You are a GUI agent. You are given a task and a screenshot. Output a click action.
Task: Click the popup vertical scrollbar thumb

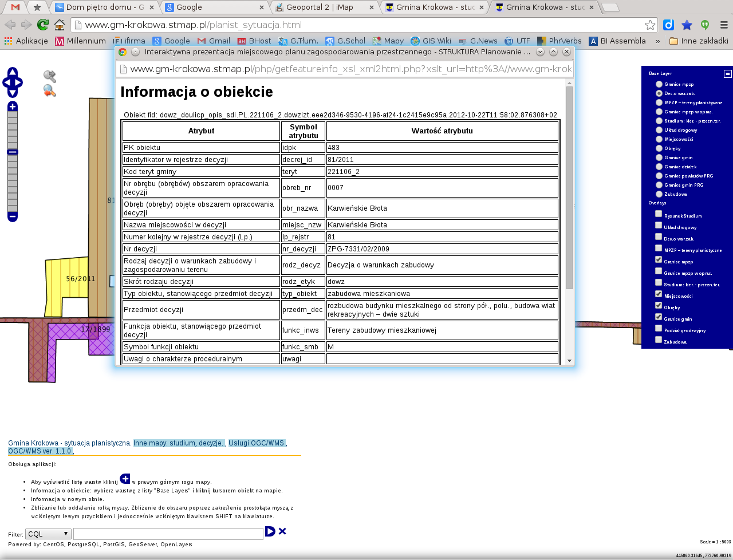(569, 187)
